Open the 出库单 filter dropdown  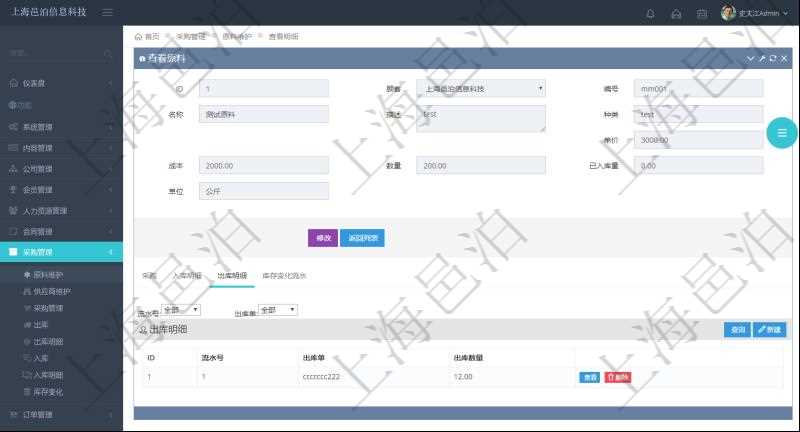click(x=278, y=310)
